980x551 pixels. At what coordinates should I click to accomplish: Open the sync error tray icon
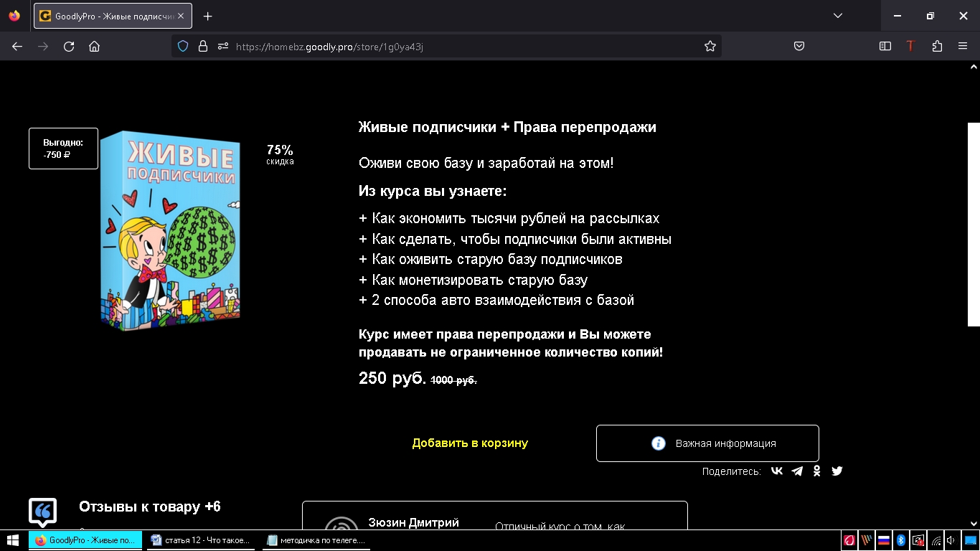918,540
